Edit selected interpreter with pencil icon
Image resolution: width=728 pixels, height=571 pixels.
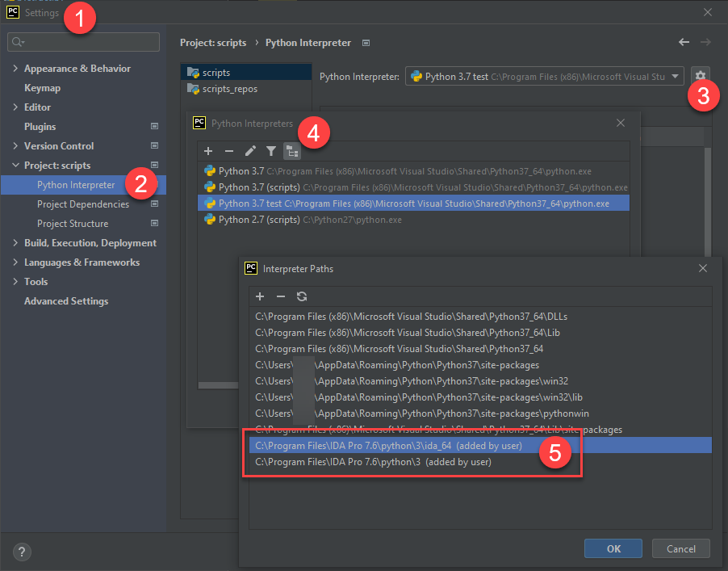click(250, 151)
